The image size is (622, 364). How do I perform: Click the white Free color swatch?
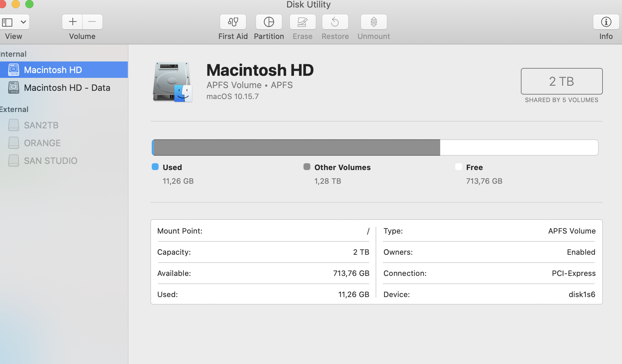coord(459,167)
